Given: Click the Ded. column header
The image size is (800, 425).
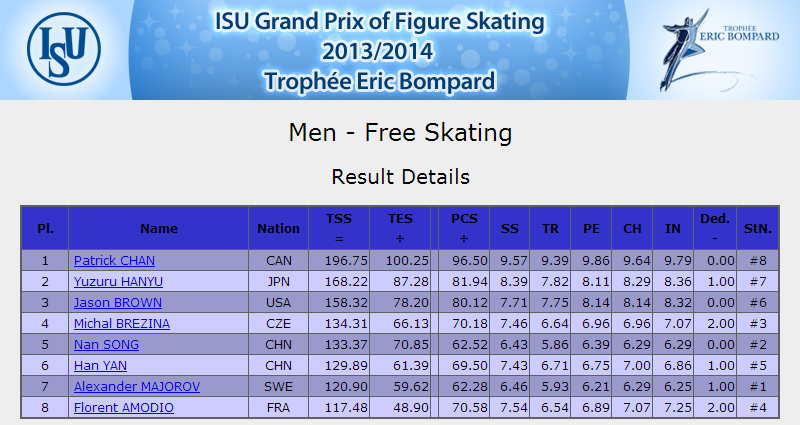Looking at the screenshot, I should 715,228.
